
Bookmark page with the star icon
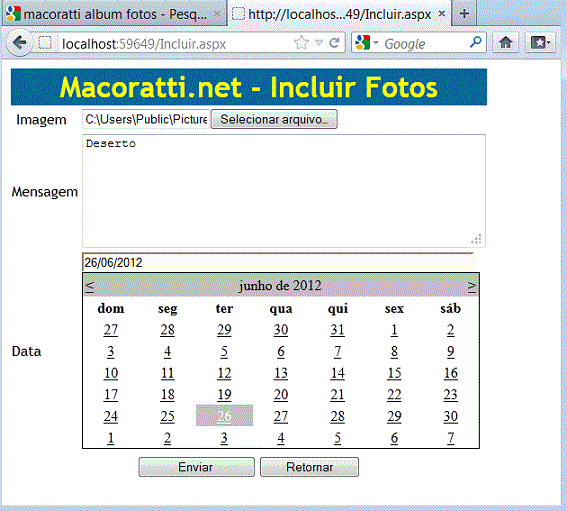(301, 43)
